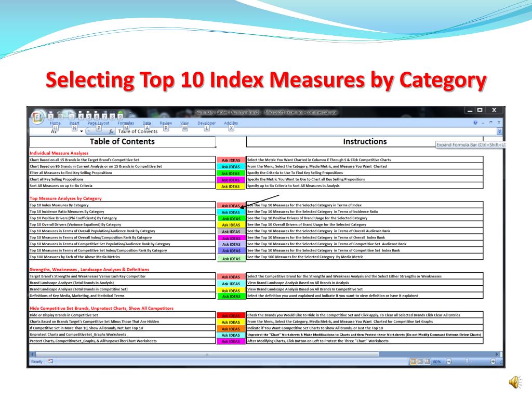Image resolution: width=532 pixels, height=399 pixels.
Task: Click Ask IDEAS for Top 10 Overall Drivers row
Action: coord(231,225)
